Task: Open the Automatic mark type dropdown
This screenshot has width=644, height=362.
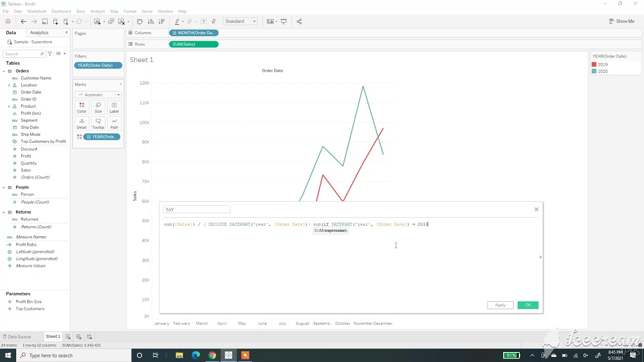Action: (98, 95)
